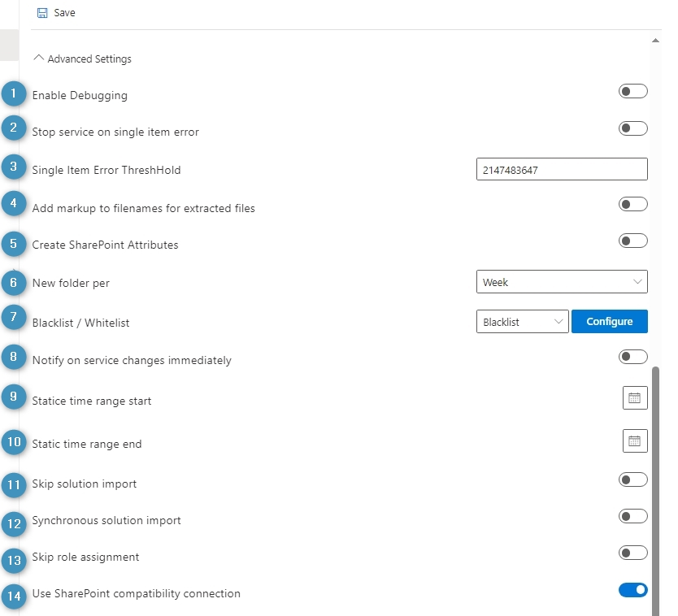678x616 pixels.
Task: Collapse the Advanced Settings section
Action: [82, 59]
